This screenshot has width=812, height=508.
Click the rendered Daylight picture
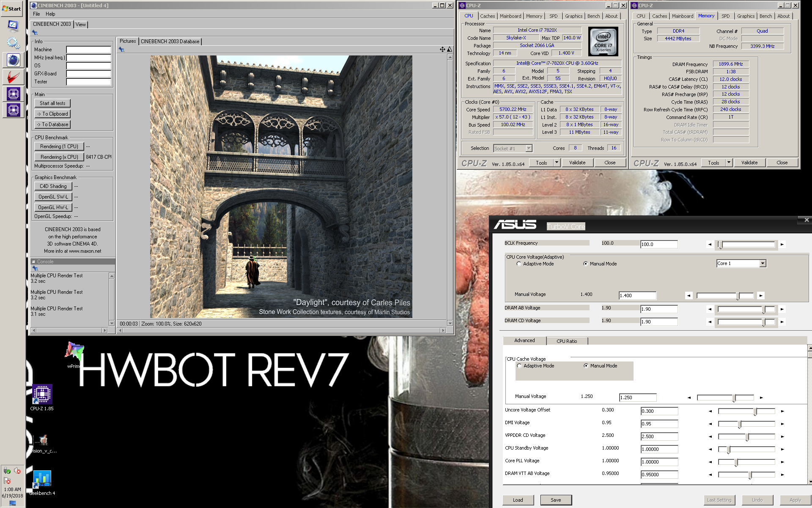click(281, 187)
